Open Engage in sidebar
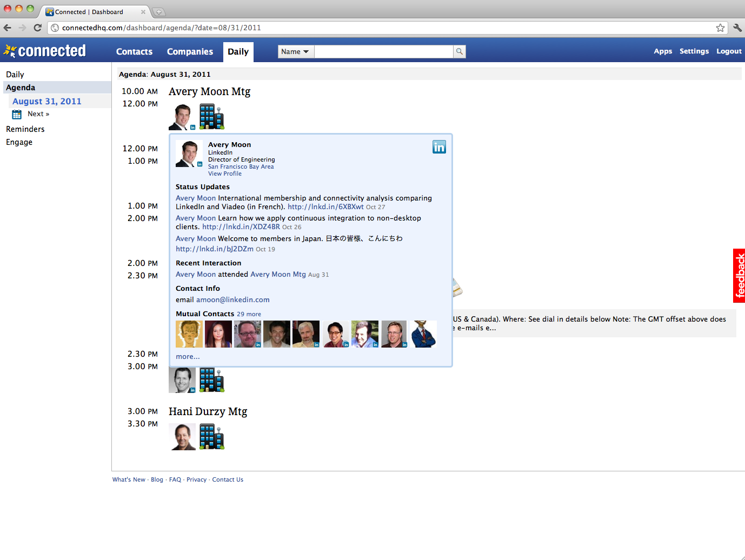745x560 pixels. click(x=19, y=142)
